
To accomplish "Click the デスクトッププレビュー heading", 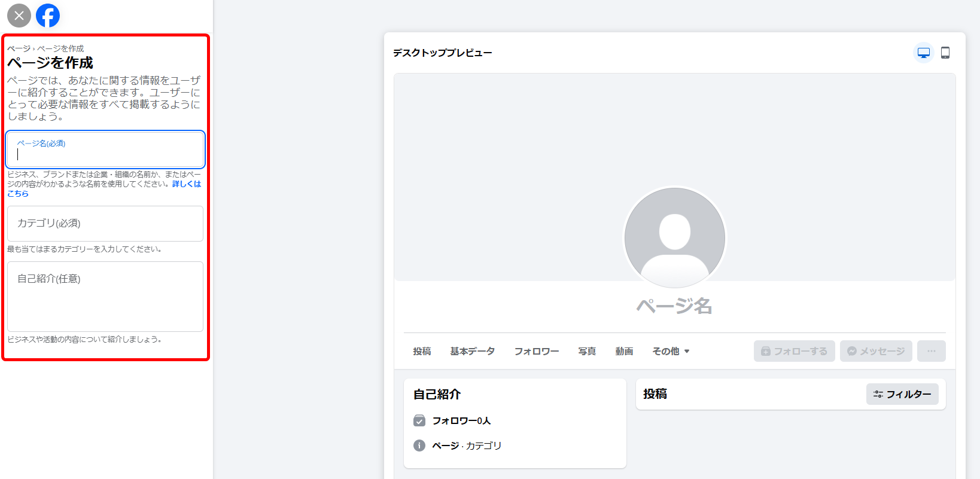I will (x=443, y=53).
